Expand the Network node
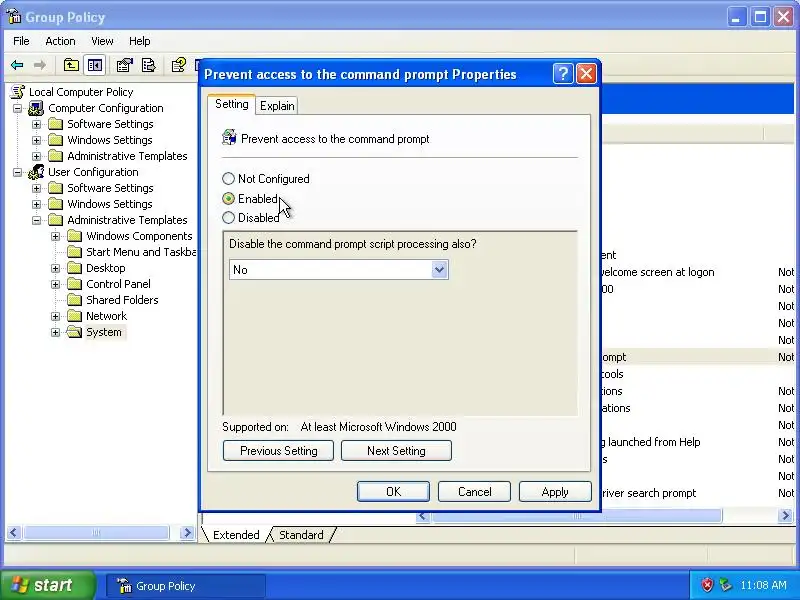This screenshot has height=600, width=800. coord(56,316)
